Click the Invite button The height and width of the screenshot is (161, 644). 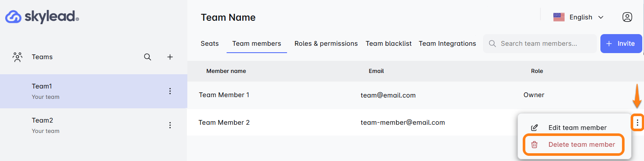(621, 44)
